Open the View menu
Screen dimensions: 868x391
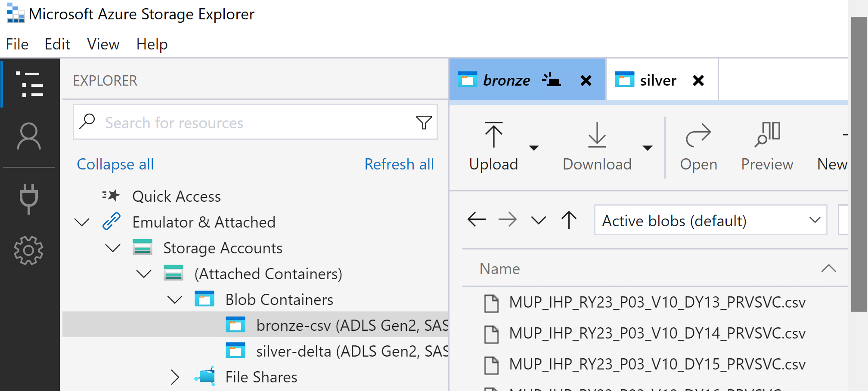coord(103,44)
